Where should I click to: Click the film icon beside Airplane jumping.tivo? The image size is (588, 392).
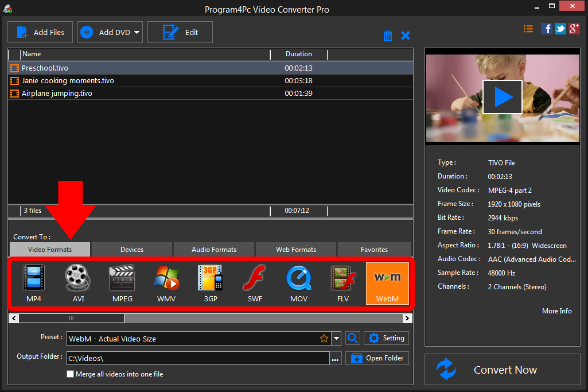pyautogui.click(x=14, y=94)
